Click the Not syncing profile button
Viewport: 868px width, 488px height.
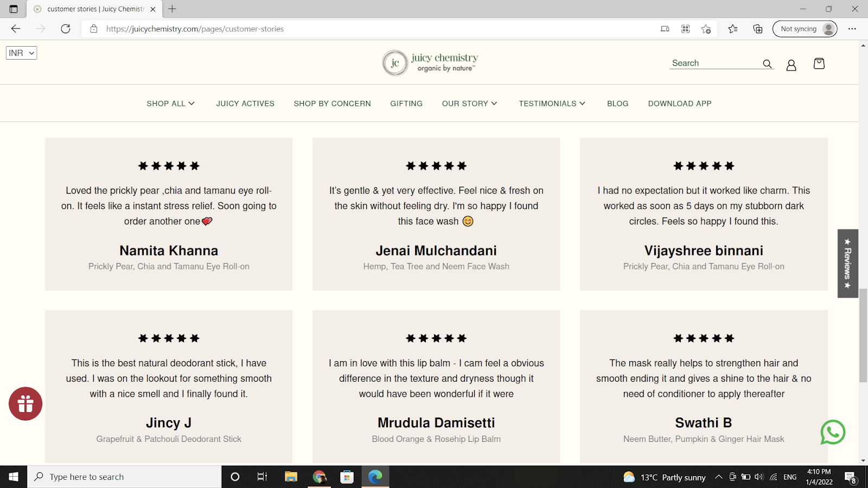805,29
